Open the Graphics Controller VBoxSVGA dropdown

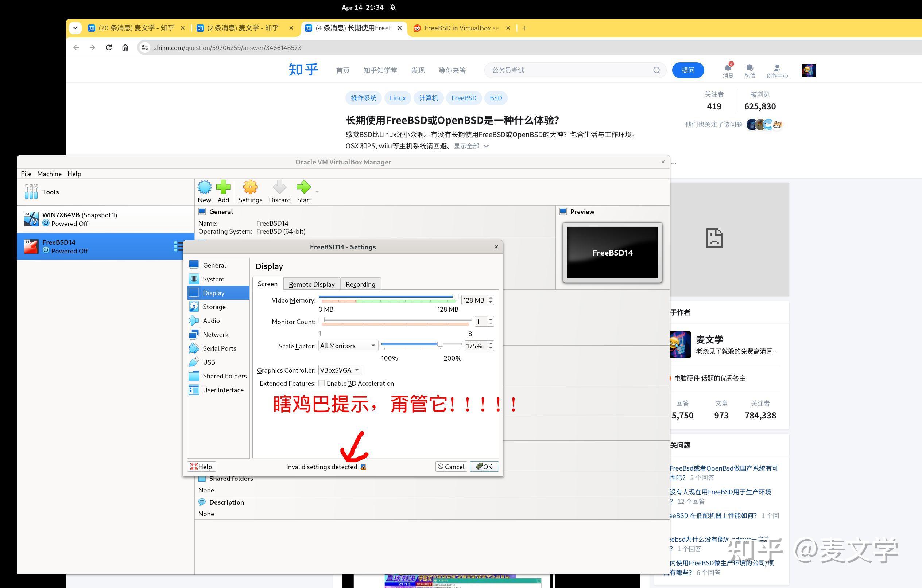click(339, 370)
